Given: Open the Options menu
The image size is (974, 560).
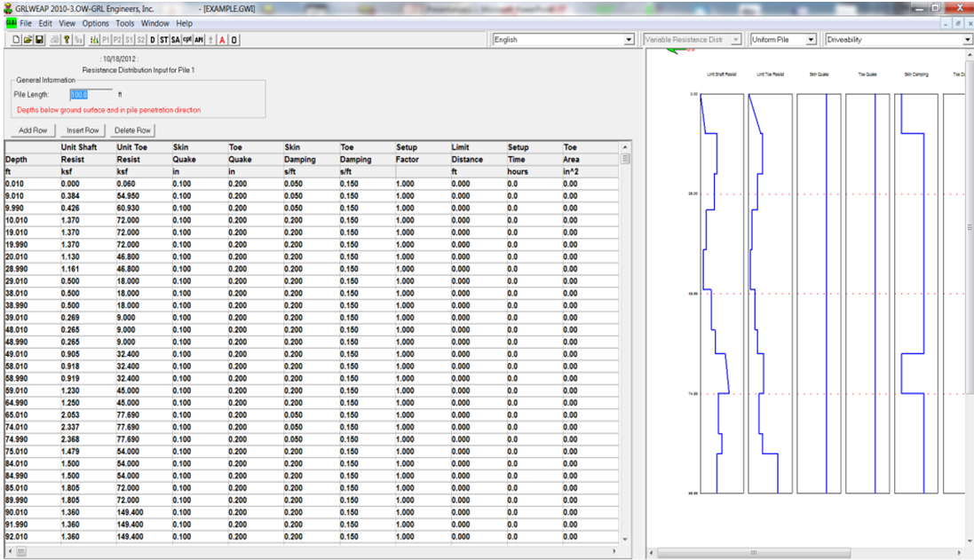Looking at the screenshot, I should [96, 23].
